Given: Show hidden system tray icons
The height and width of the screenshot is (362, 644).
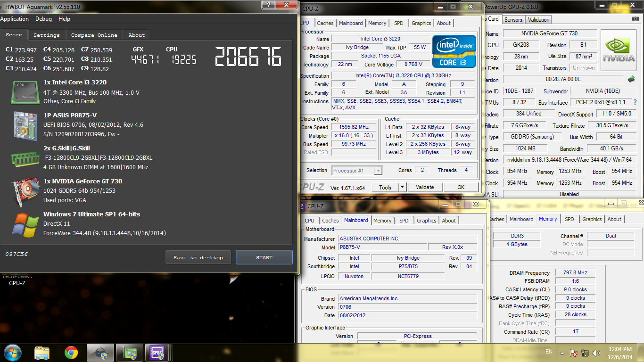Looking at the screenshot, I should (x=563, y=353).
